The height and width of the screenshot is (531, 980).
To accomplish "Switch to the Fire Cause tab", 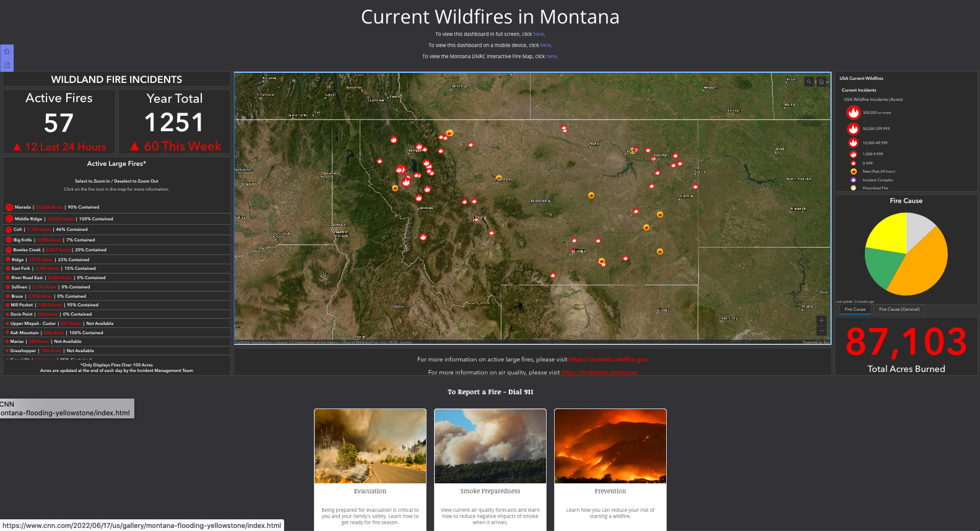I will pos(855,309).
